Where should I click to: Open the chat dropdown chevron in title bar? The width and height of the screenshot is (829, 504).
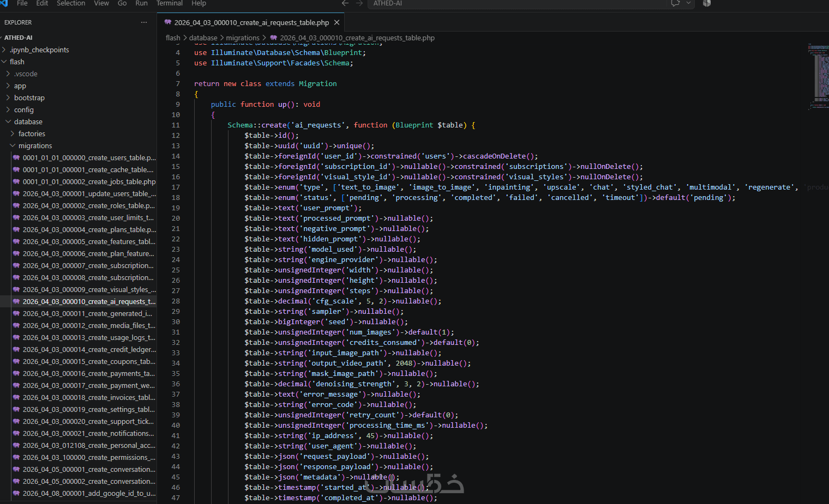pyautogui.click(x=689, y=3)
